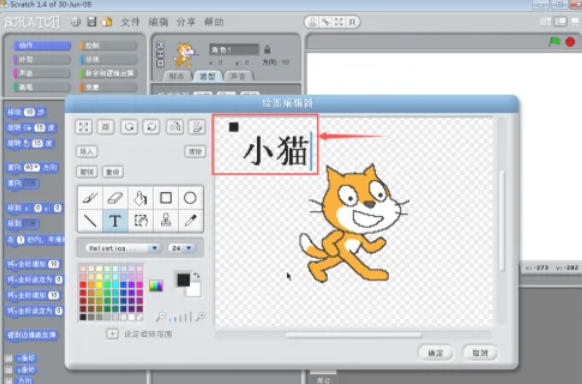Cancel the paint editor with 取消
The width and height of the screenshot is (582, 384).
point(480,353)
